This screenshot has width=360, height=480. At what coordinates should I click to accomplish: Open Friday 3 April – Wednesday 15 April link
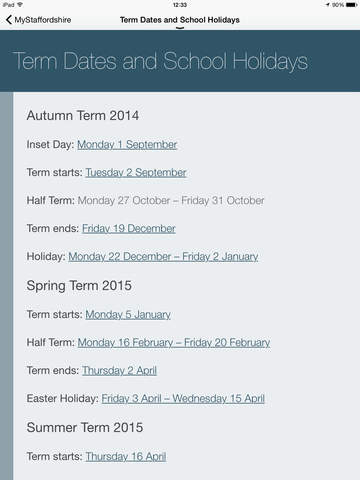[x=183, y=399]
